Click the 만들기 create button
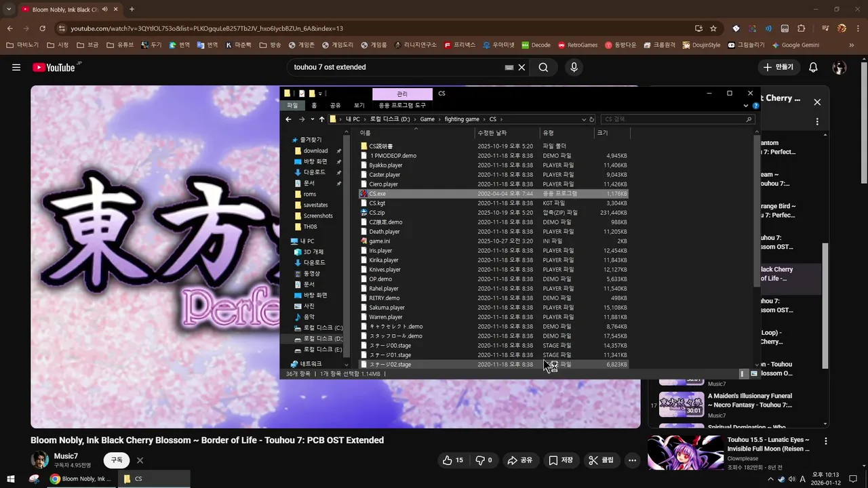The height and width of the screenshot is (488, 868). 778,67
